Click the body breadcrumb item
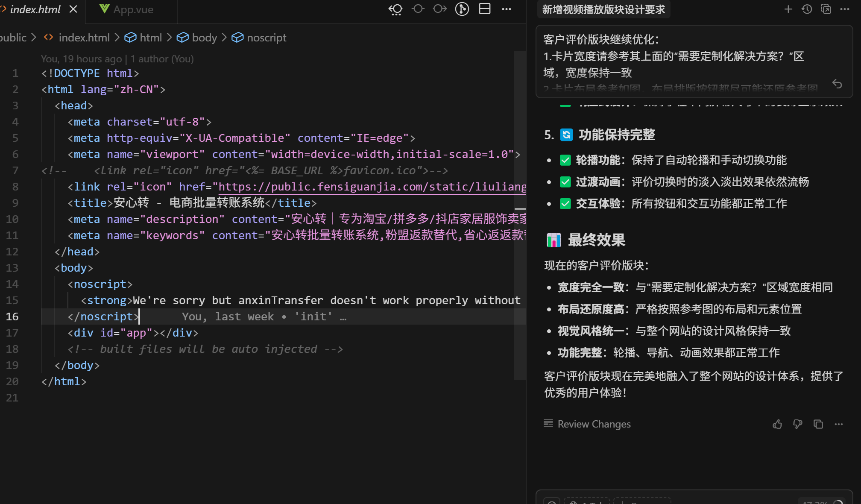The height and width of the screenshot is (504, 861). tap(204, 38)
